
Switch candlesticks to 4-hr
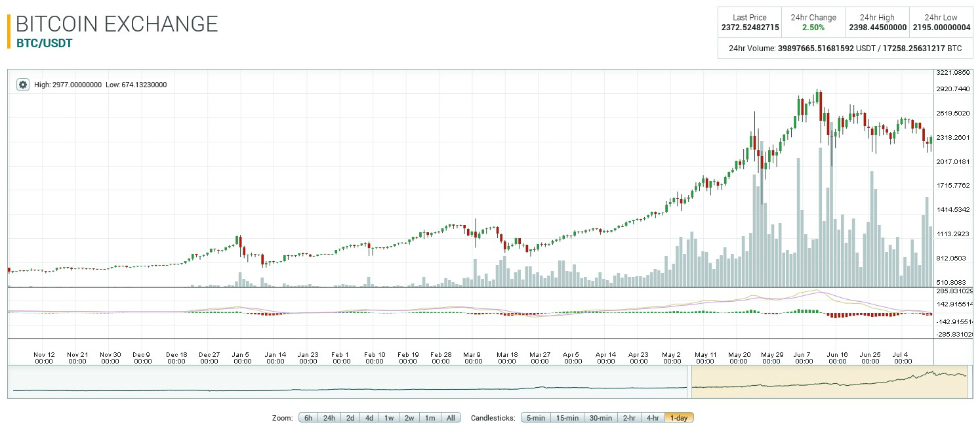click(653, 418)
